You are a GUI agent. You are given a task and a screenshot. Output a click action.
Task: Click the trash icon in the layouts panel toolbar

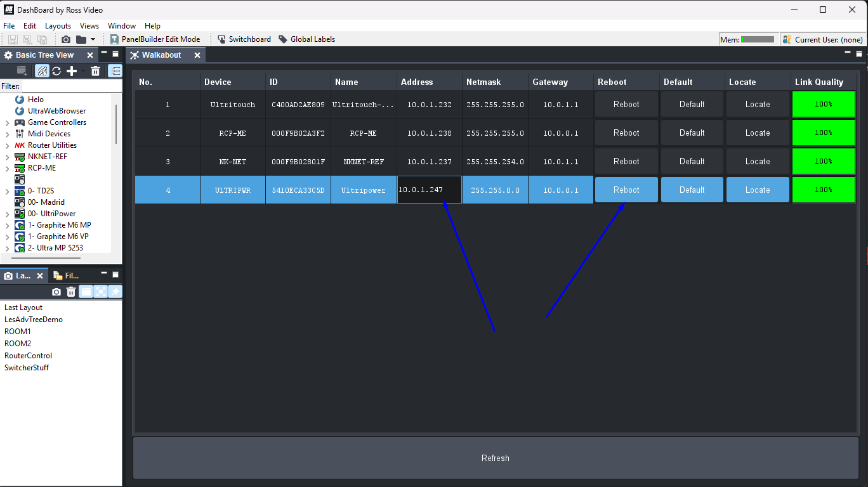pos(71,292)
